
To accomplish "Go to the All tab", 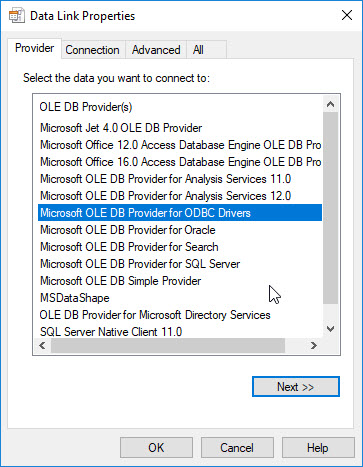I will point(198,50).
